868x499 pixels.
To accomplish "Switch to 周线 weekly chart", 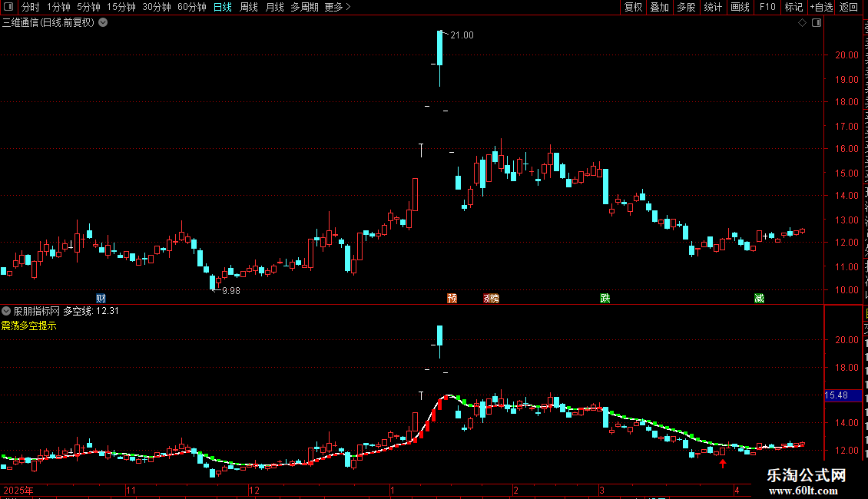I will [249, 7].
